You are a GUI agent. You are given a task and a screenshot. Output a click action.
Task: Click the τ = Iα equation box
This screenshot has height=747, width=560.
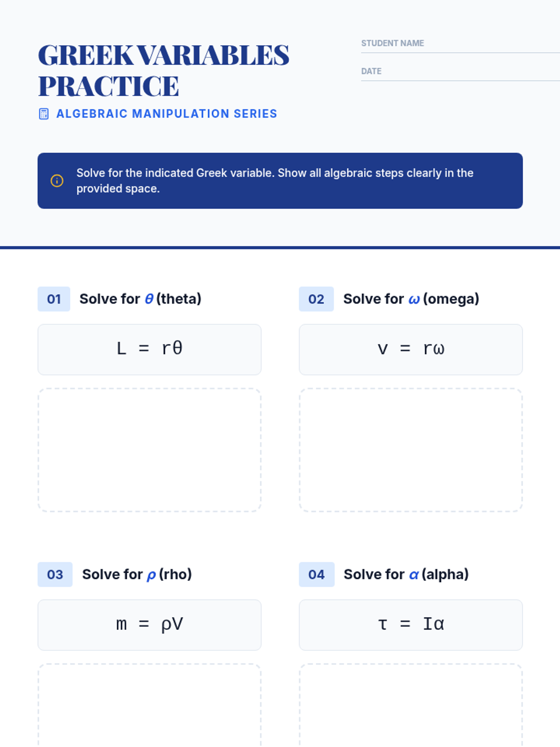pos(411,625)
